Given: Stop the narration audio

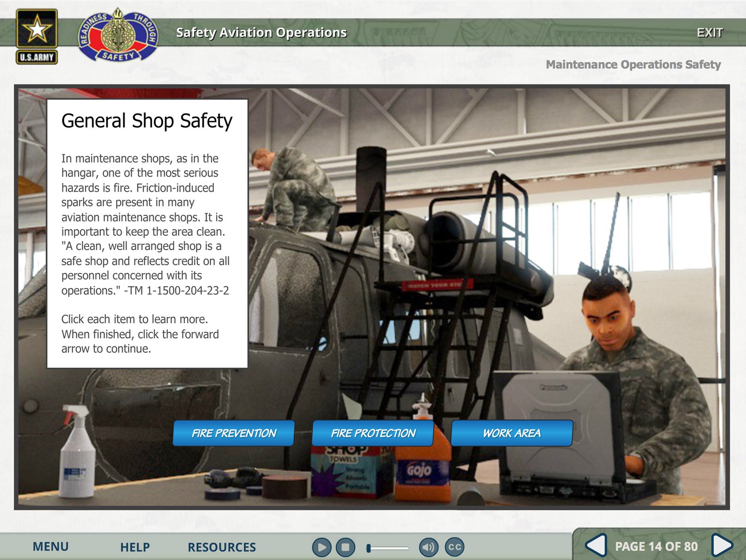Looking at the screenshot, I should pos(345,547).
